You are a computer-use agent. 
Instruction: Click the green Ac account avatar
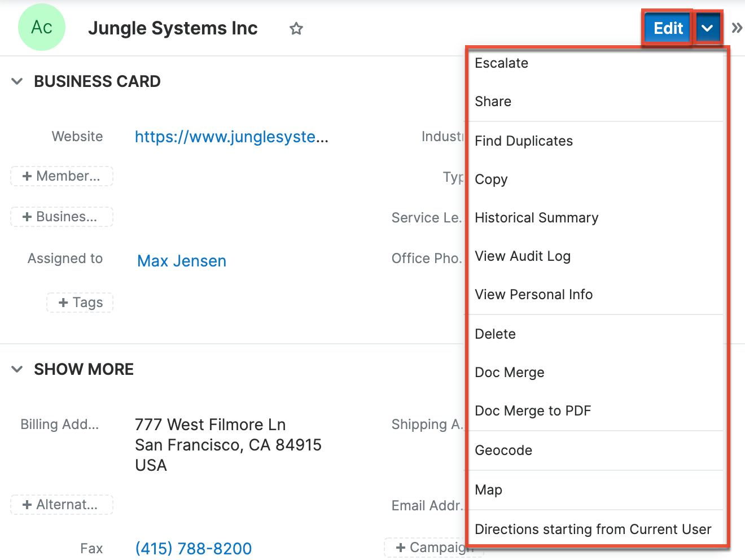tap(41, 27)
